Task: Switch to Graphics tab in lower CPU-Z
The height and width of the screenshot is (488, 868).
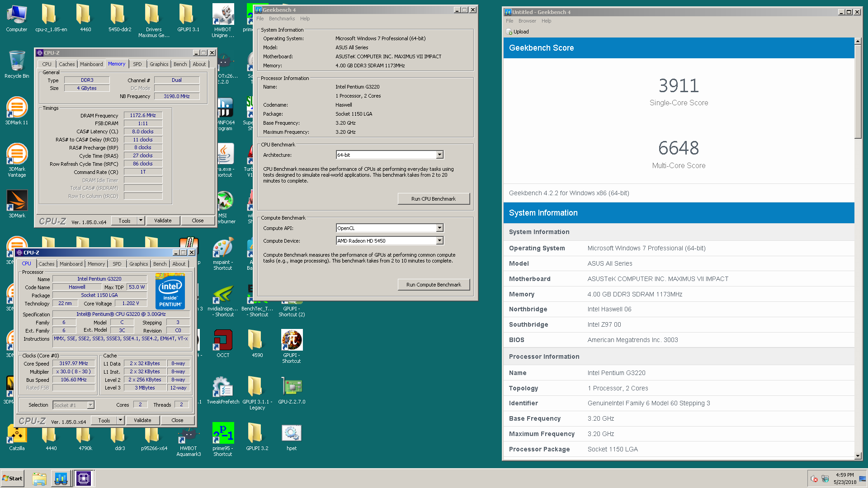Action: pos(139,264)
